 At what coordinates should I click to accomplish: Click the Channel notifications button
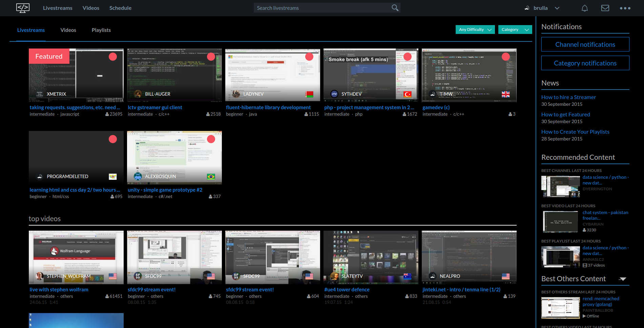click(585, 44)
